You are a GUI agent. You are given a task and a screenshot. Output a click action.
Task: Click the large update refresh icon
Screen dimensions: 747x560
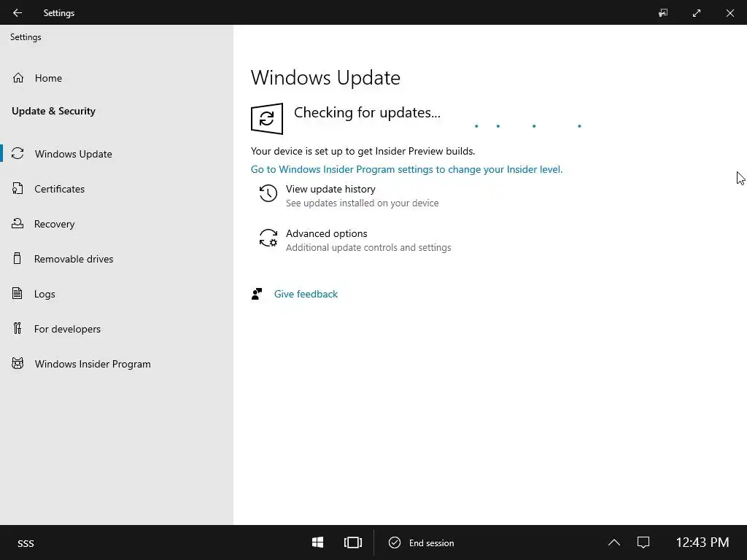267,119
